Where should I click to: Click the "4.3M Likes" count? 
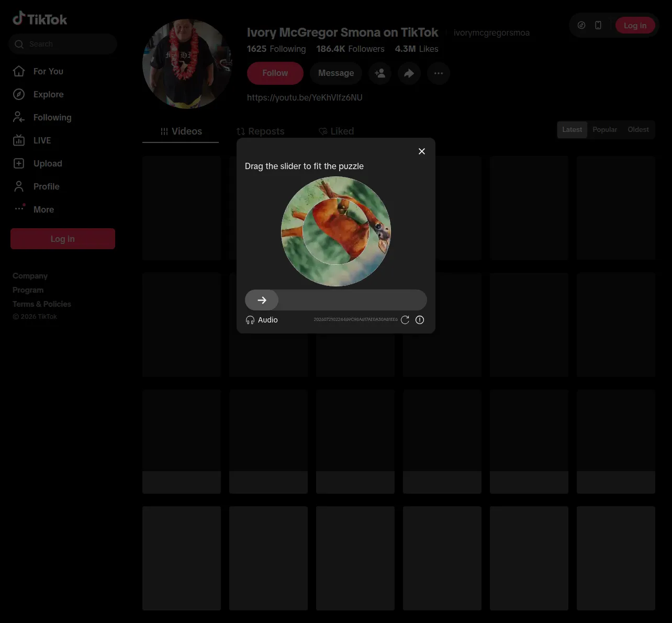coord(417,49)
